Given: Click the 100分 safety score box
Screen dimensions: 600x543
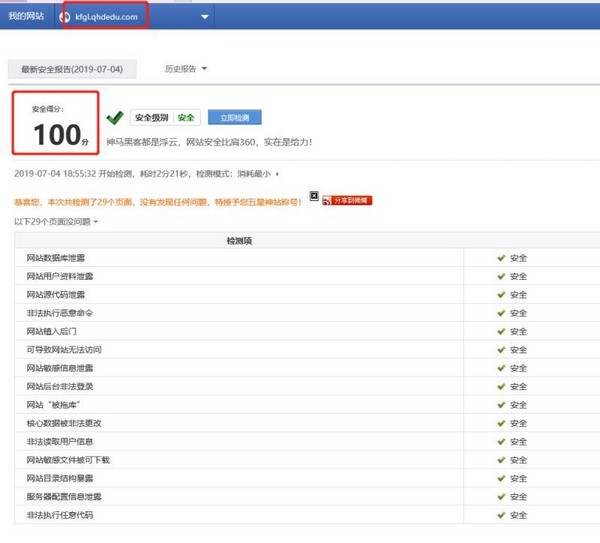Looking at the screenshot, I should pyautogui.click(x=56, y=123).
